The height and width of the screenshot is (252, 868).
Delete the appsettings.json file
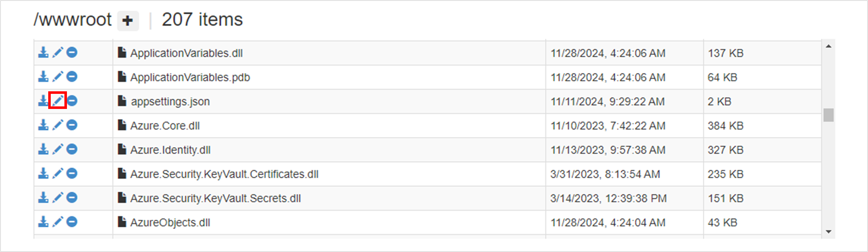click(72, 101)
